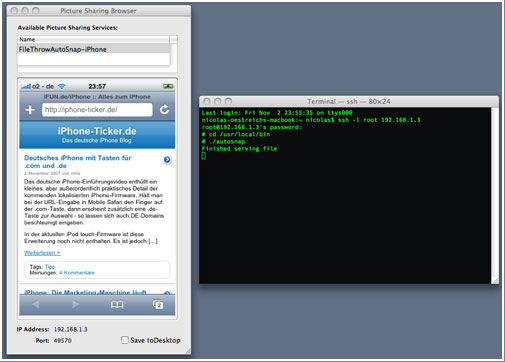Click the Picture Sharing Browser resize corner
The image size is (505, 362).
coord(188,351)
